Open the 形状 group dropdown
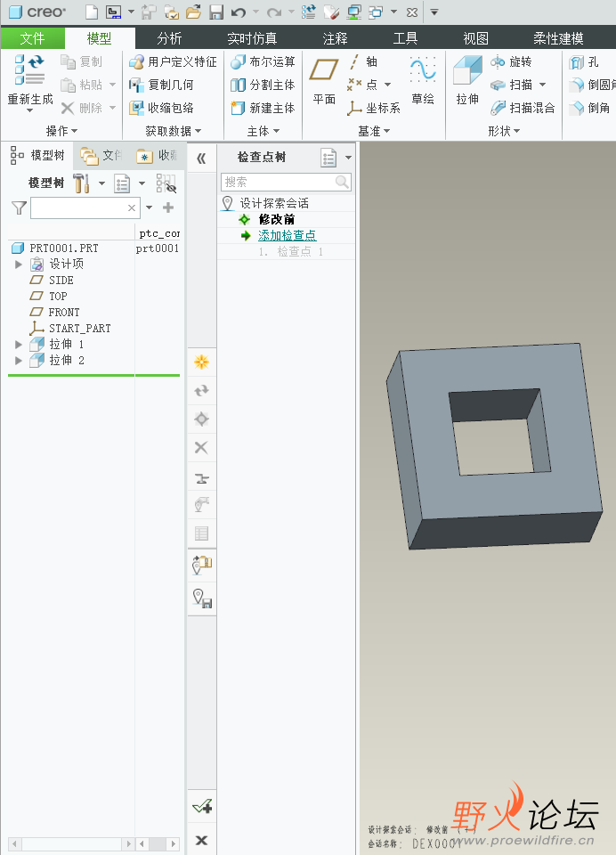Image resolution: width=616 pixels, height=855 pixels. pos(504,131)
